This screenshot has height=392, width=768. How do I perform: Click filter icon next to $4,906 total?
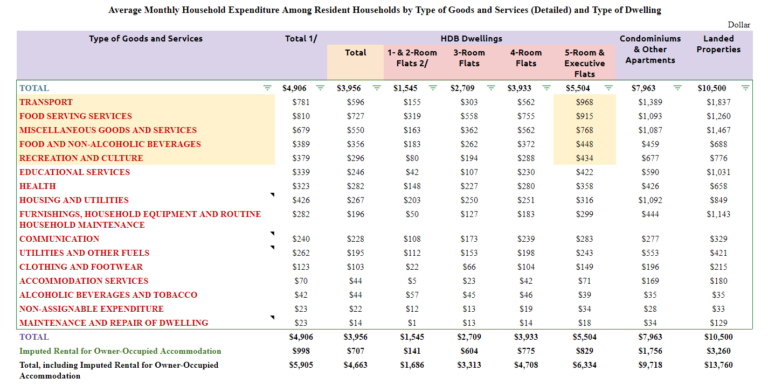point(320,88)
